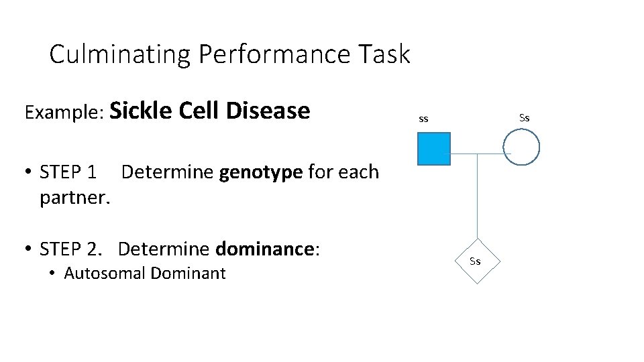
Task: Click the 'STEP 1' text
Action: point(68,172)
